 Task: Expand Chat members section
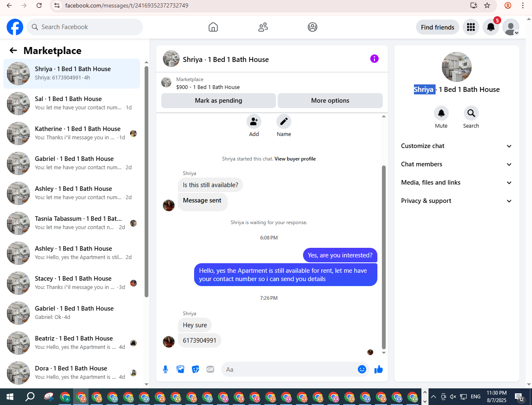[x=456, y=164]
